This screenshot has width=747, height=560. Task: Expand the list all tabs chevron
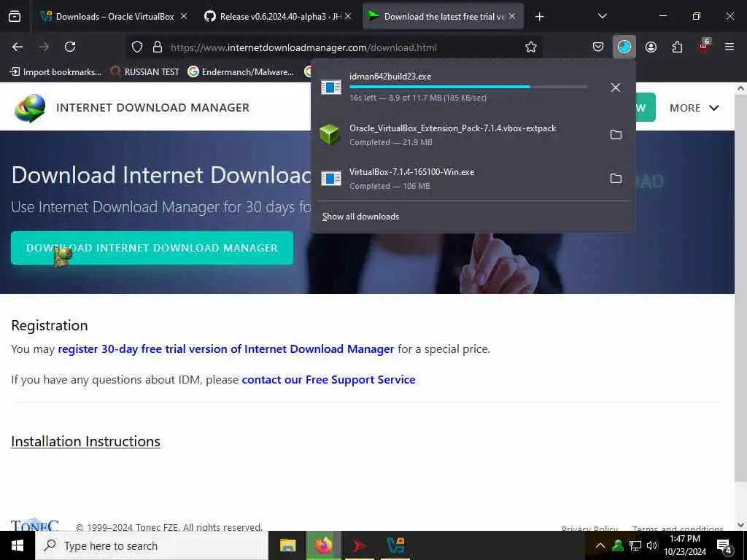tap(602, 16)
